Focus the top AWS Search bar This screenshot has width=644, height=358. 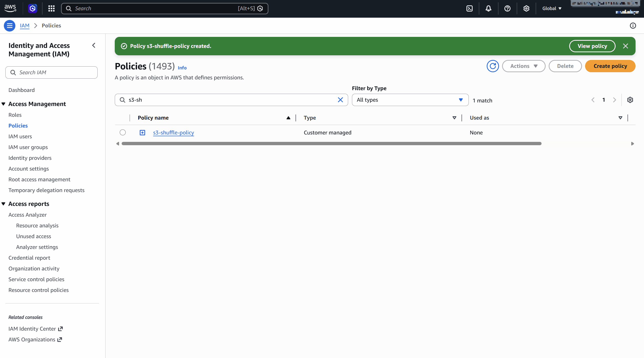164,8
